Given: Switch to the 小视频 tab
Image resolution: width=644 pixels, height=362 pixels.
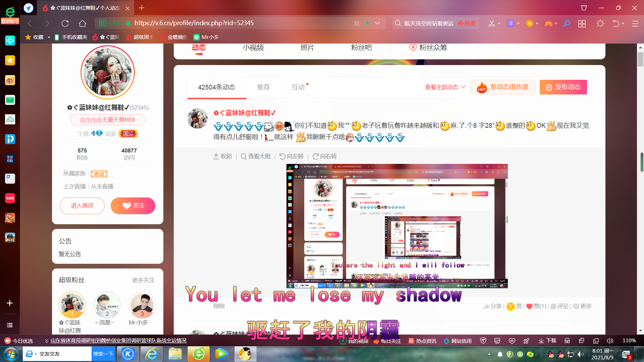Looking at the screenshot, I should pyautogui.click(x=253, y=48).
